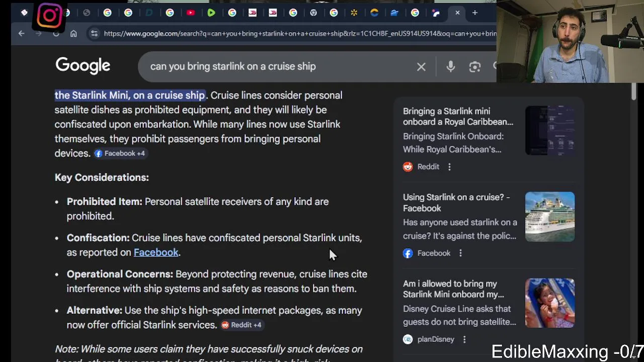Open search by image camera icon
This screenshot has height=362, width=644.
pos(475,66)
